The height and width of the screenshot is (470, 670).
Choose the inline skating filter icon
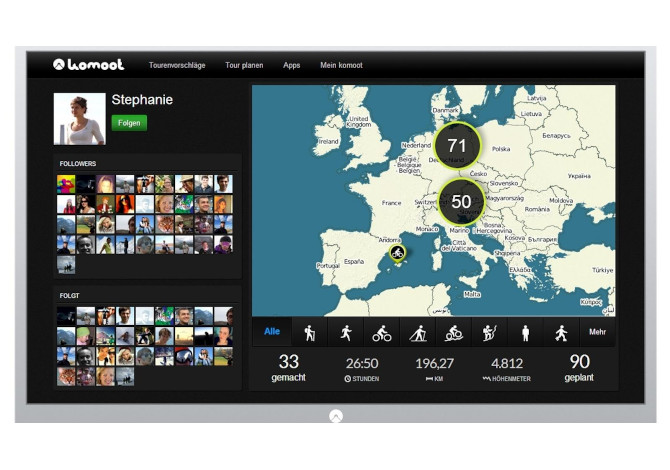(561, 333)
